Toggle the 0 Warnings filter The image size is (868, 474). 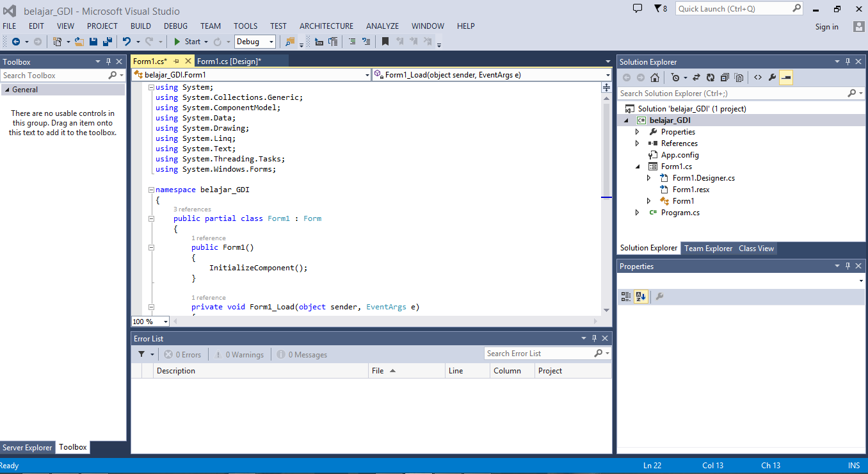point(239,354)
